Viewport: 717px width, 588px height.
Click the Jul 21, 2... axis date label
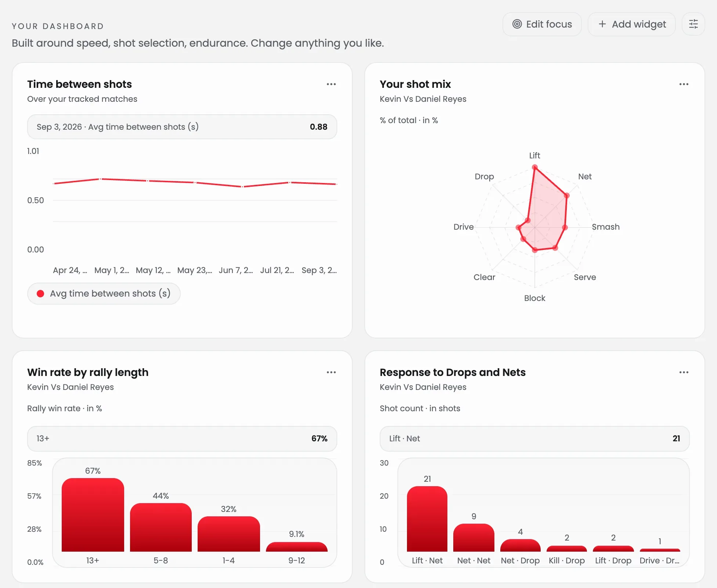tap(277, 270)
